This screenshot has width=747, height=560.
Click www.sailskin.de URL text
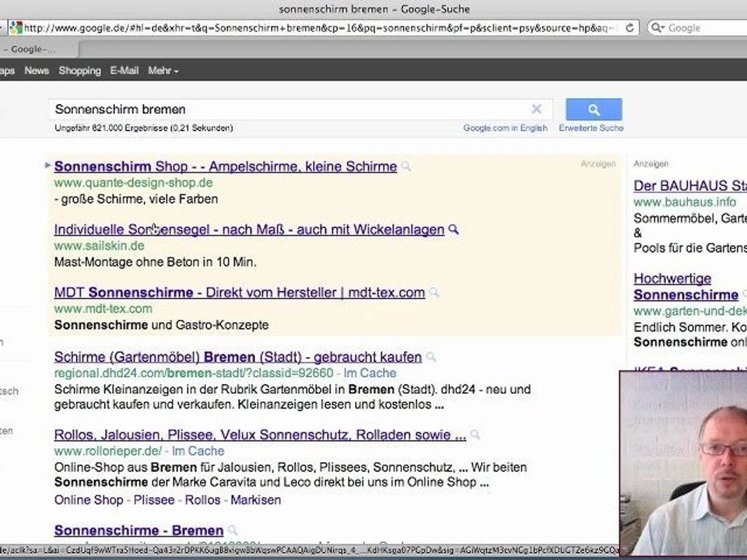(99, 246)
